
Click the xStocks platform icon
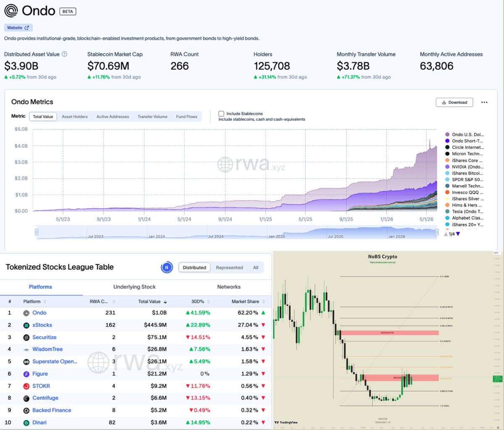point(26,325)
